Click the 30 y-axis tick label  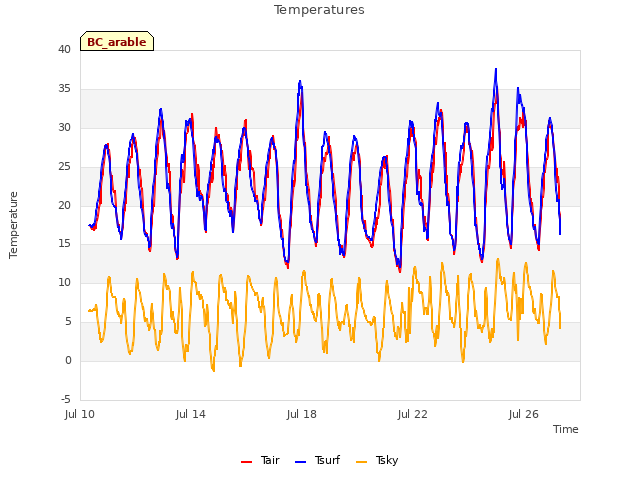(x=64, y=128)
